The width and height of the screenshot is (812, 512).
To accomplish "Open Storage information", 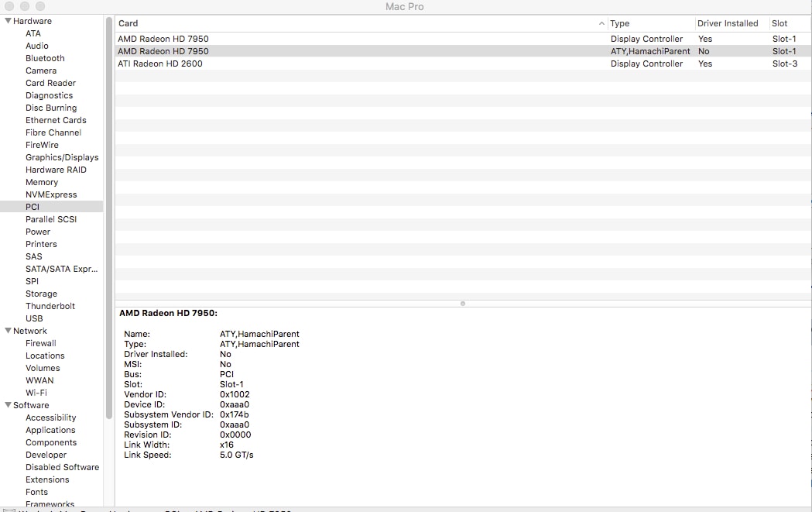I will tap(42, 294).
